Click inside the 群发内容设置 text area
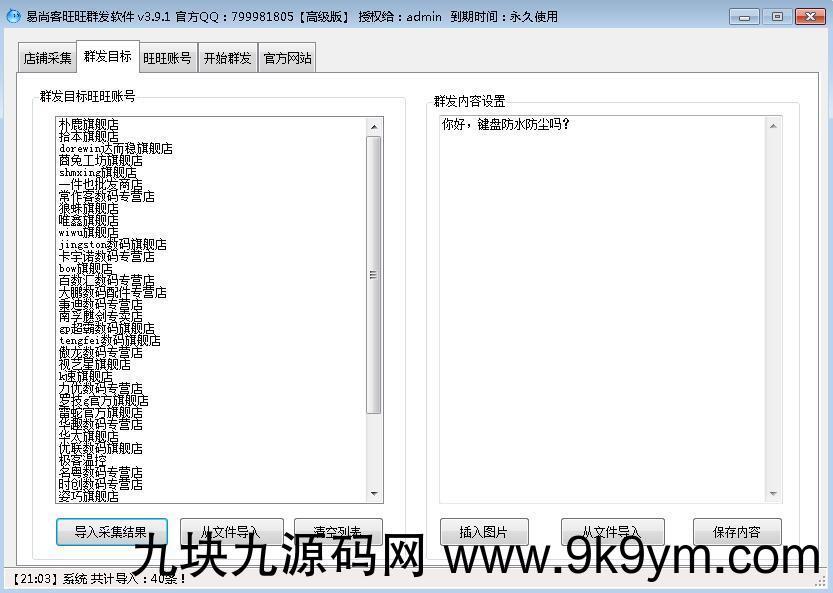 pyautogui.click(x=600, y=300)
